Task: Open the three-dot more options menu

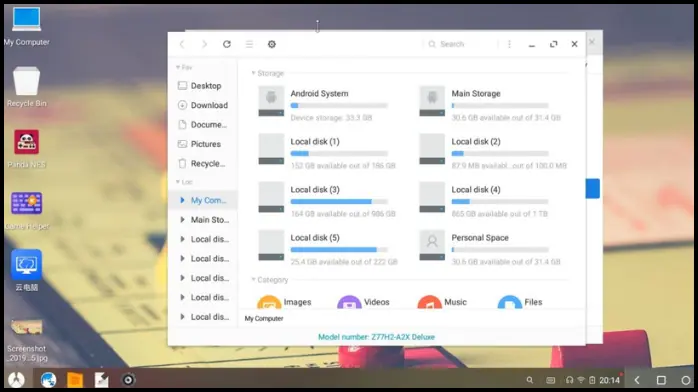Action: pos(509,44)
